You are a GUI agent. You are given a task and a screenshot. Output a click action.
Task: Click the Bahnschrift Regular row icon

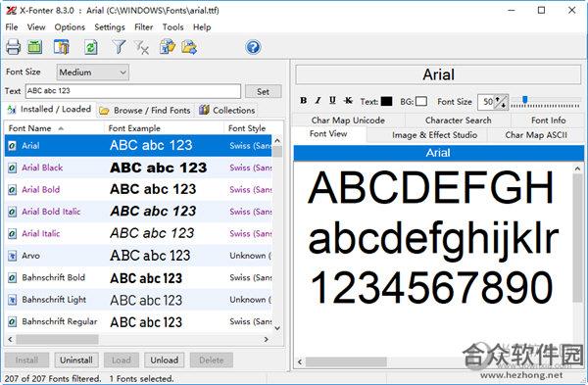[13, 321]
